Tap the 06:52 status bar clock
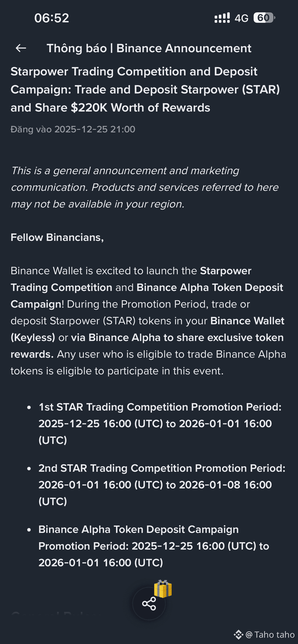The height and width of the screenshot is (644, 298). coord(51,18)
